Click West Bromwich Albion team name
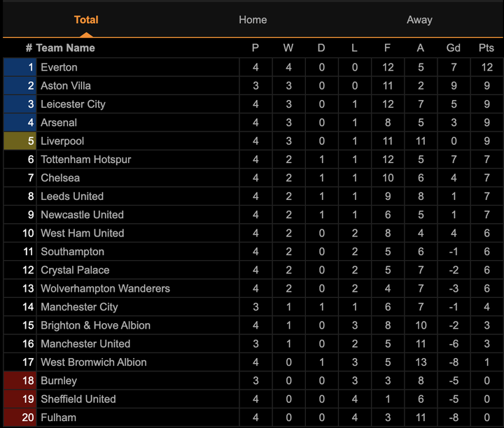The width and height of the screenshot is (504, 428). pos(94,362)
